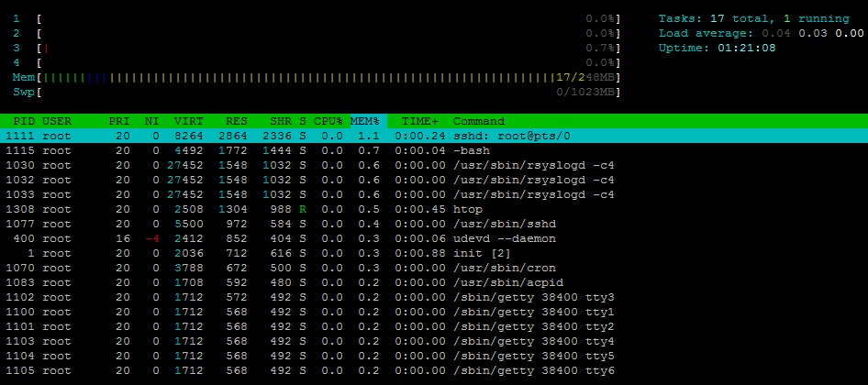Sort by the CPU% column header

(328, 121)
